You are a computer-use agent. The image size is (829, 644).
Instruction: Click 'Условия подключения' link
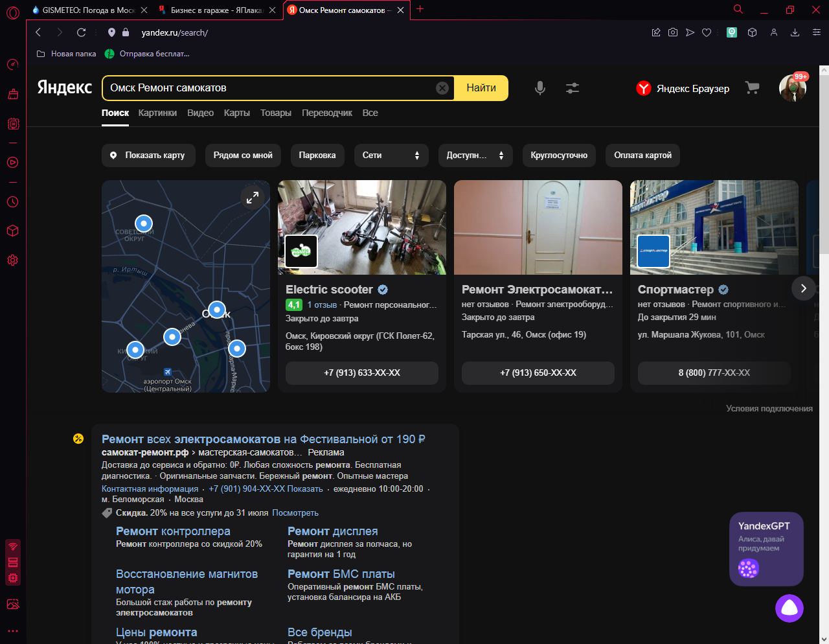[769, 409]
